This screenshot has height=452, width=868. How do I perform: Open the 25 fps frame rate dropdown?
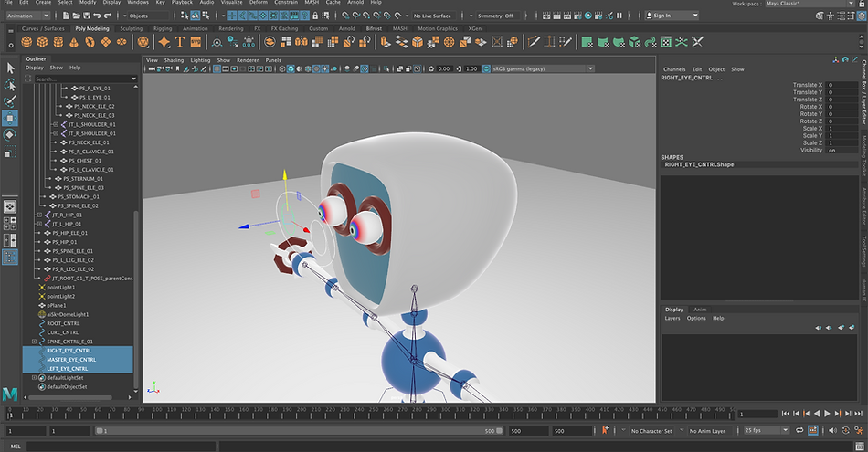point(767,430)
